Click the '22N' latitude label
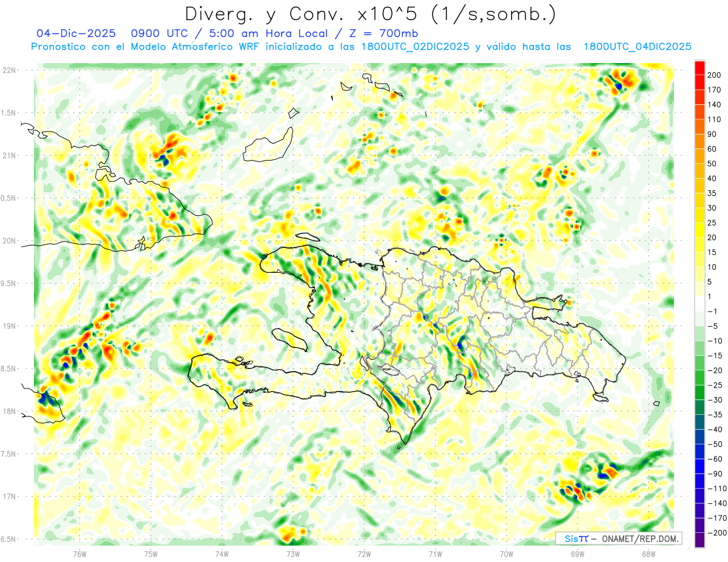Image resolution: width=728 pixels, height=562 pixels. (x=9, y=70)
